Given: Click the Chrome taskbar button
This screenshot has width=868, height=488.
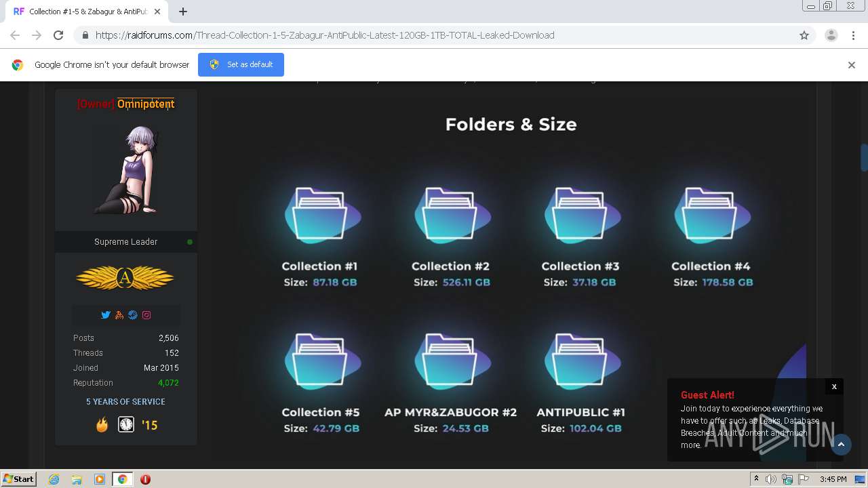Looking at the screenshot, I should [123, 479].
